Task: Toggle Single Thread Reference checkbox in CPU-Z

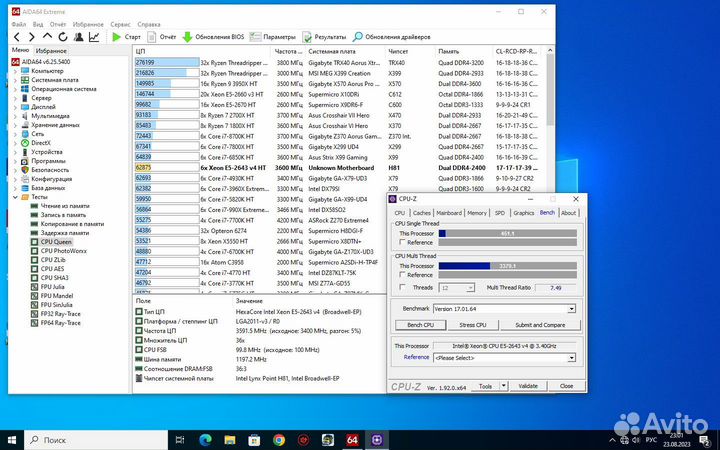Action: point(403,242)
